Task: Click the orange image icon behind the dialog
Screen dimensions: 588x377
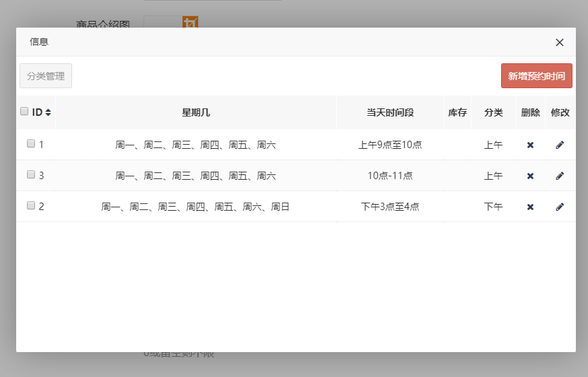Action: coord(190,22)
